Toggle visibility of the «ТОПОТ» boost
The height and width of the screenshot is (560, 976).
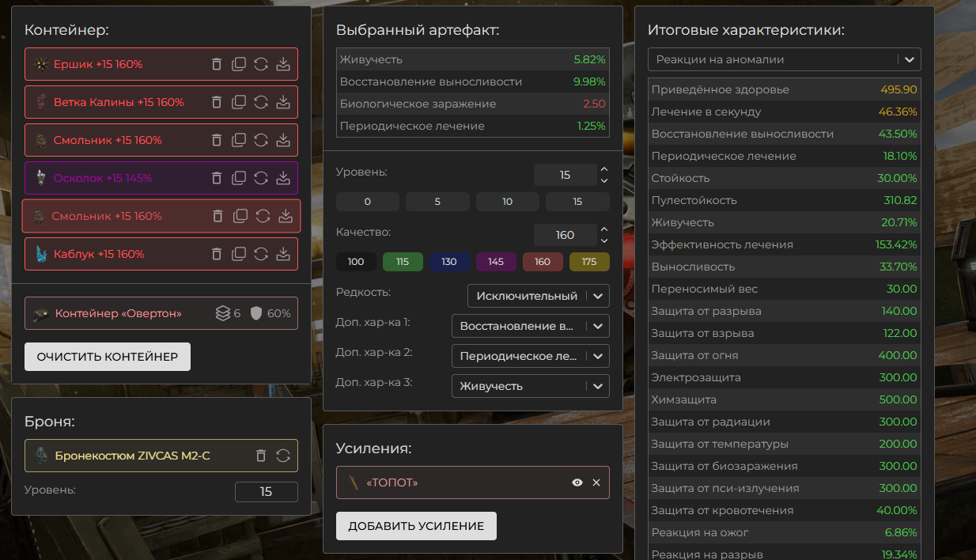tap(577, 482)
